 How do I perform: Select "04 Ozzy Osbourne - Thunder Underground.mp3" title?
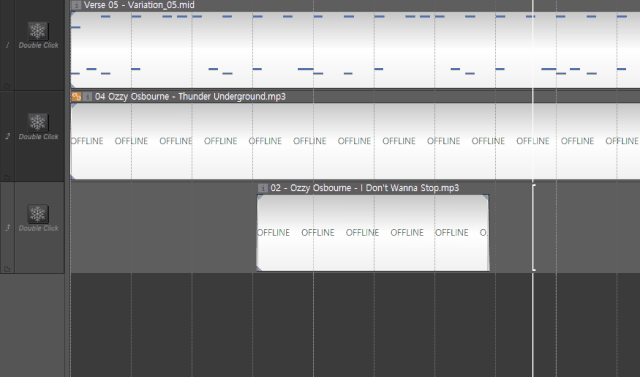coord(190,97)
